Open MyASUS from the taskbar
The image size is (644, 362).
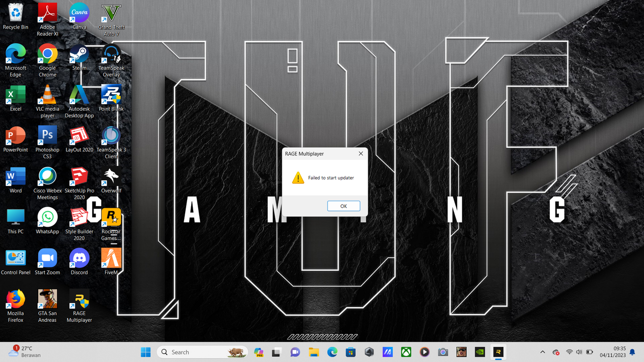pos(387,352)
